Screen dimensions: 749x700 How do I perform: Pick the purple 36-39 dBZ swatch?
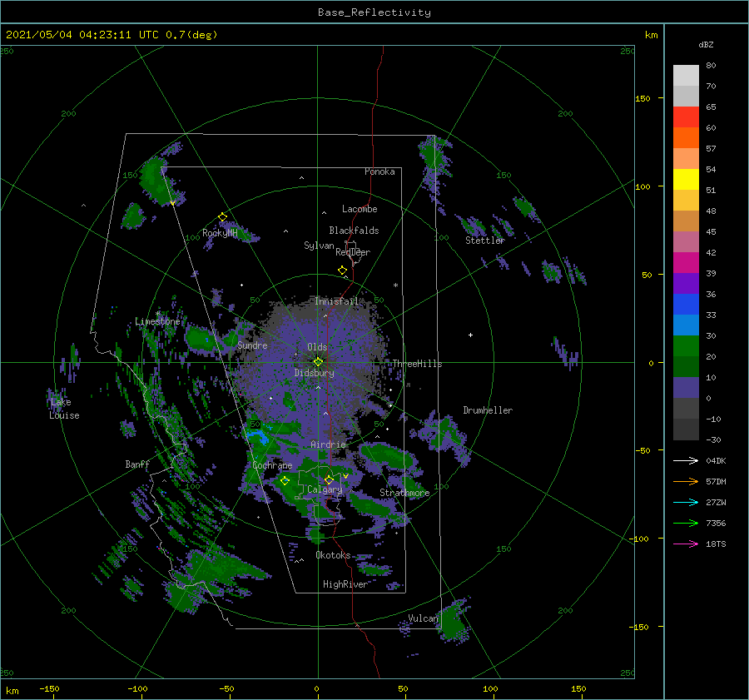coord(686,284)
